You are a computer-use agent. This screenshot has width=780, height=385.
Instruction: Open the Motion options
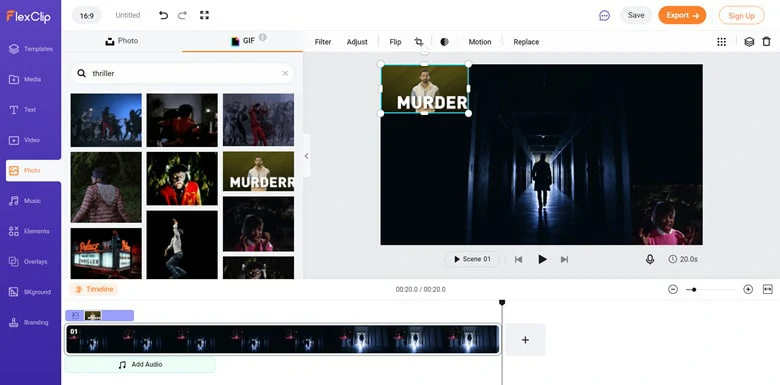click(480, 42)
